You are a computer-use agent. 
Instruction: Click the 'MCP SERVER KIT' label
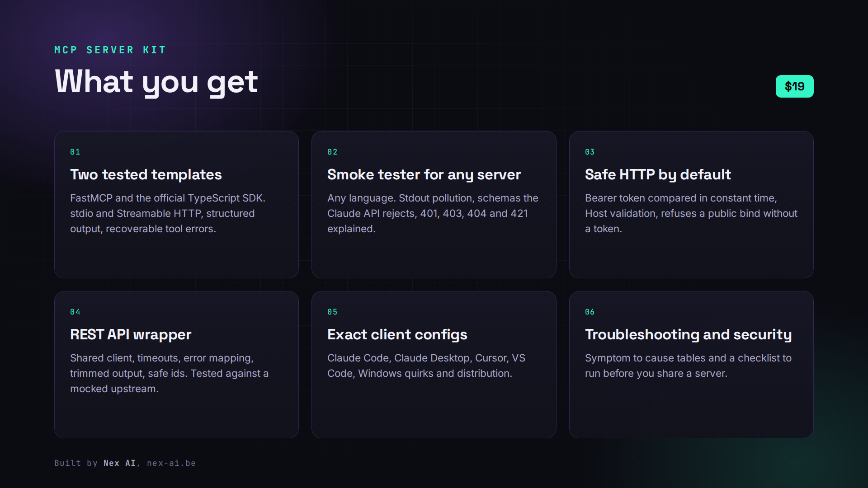coord(110,50)
